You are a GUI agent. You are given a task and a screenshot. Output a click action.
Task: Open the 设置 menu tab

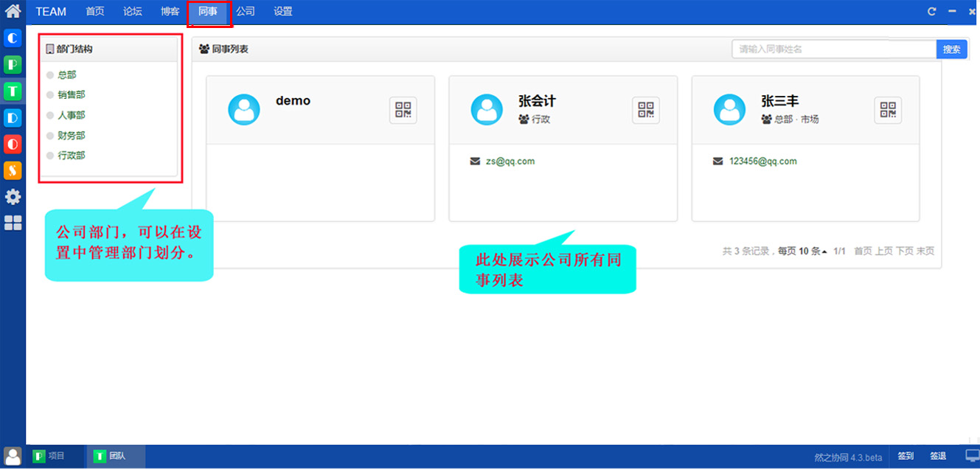pyautogui.click(x=283, y=12)
